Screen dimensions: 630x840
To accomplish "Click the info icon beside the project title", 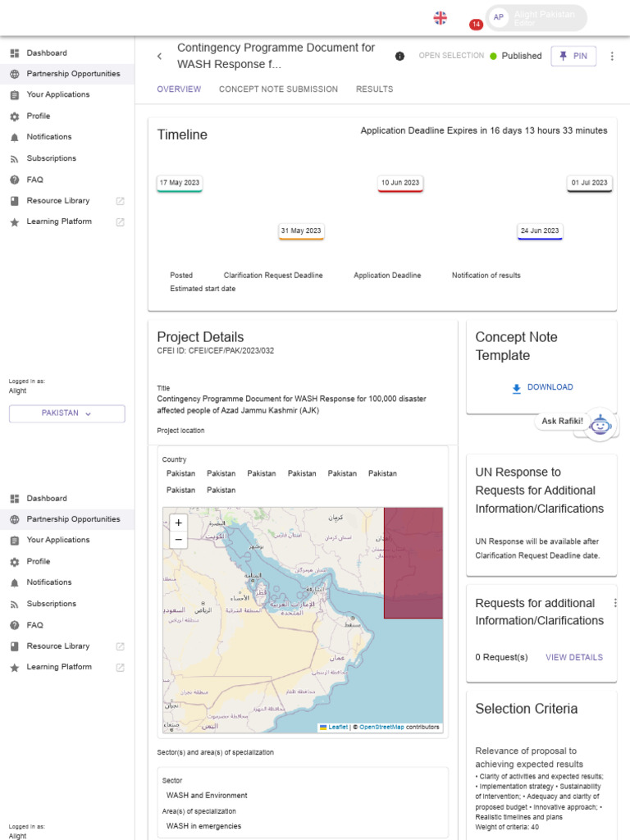I will tap(399, 57).
